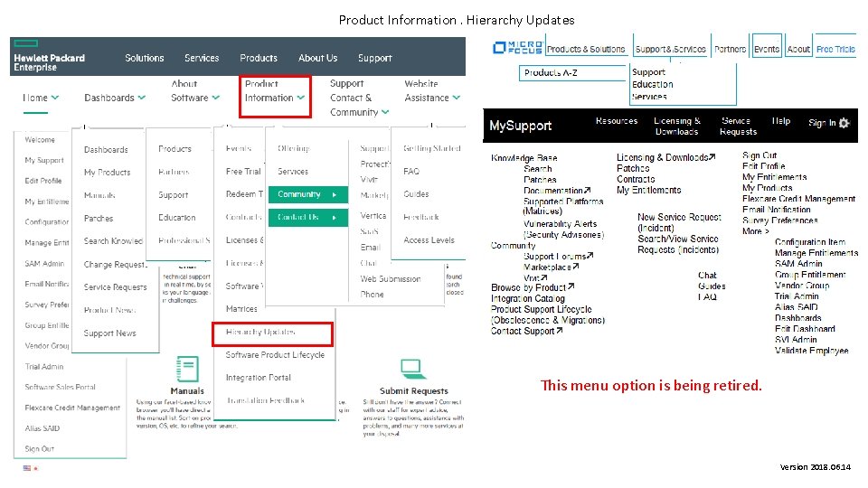Image resolution: width=868 pixels, height=488 pixels.
Task: Open Support Forums external link
Action: pyautogui.click(x=558, y=256)
